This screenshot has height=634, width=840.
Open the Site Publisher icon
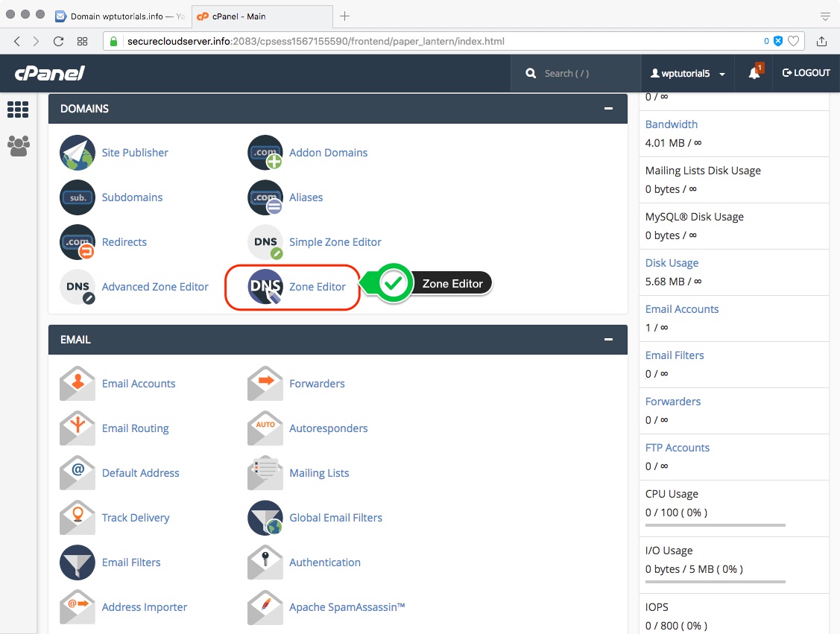tap(78, 153)
